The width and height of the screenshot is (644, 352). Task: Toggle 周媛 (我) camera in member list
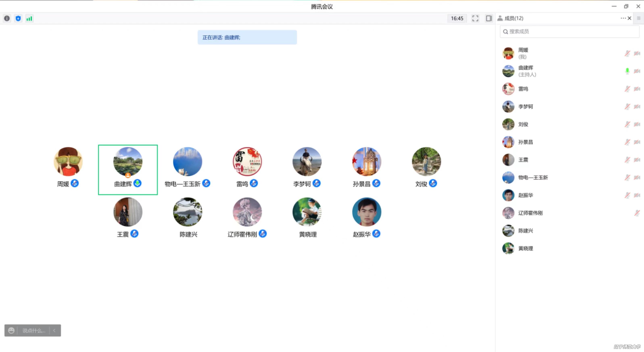point(637,53)
